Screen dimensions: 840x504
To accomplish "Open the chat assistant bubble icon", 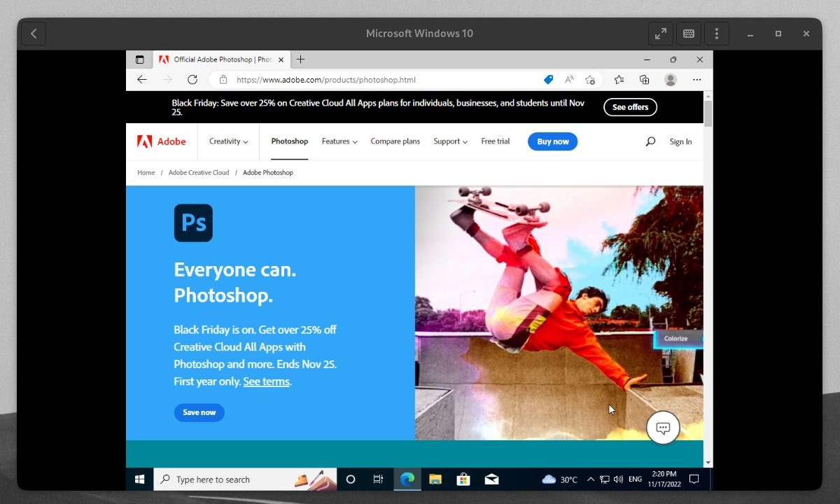I will coord(663,428).
